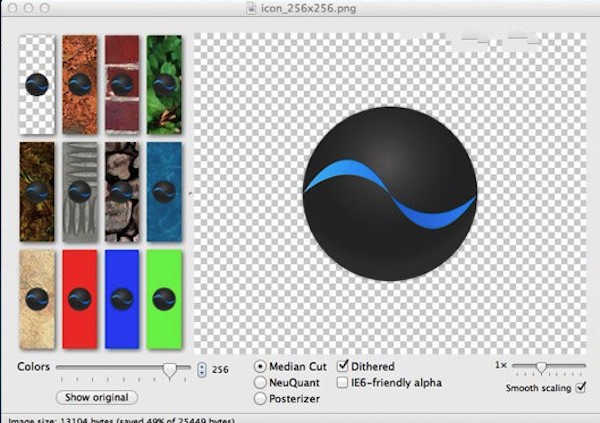The height and width of the screenshot is (423, 600).
Task: Enable IE6-friendly alpha checkbox
Action: (342, 382)
